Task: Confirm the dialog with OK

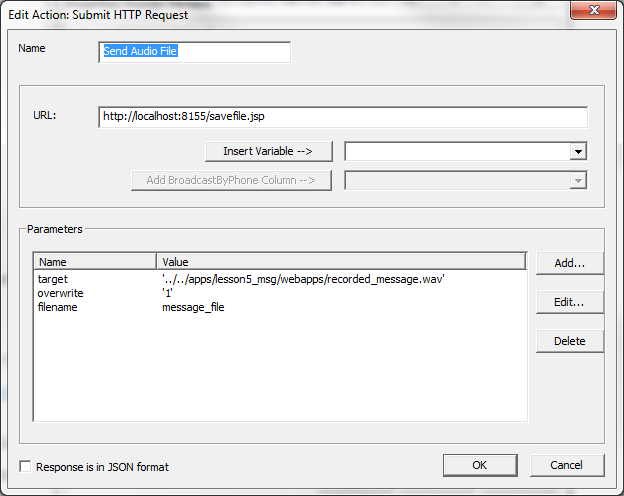Action: pyautogui.click(x=479, y=465)
